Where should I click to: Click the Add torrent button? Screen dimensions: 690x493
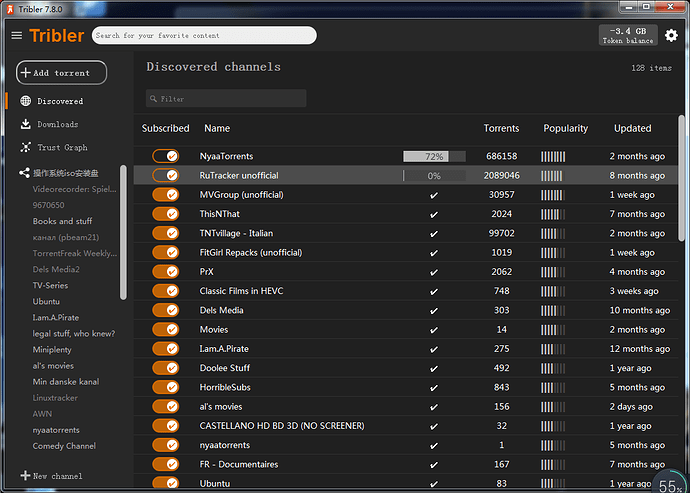(62, 73)
